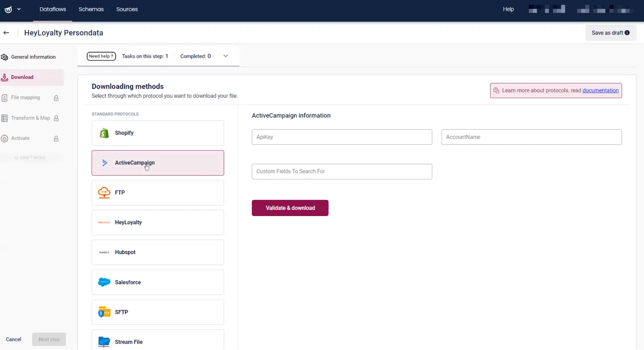Viewport: 644px width, 350px height.
Task: Open the Help menu
Action: (x=508, y=9)
